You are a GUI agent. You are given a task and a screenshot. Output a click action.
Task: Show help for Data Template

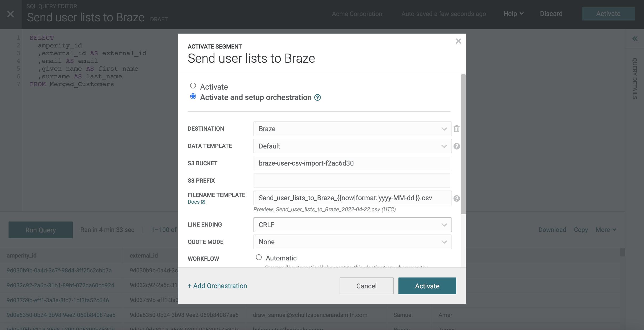point(456,146)
